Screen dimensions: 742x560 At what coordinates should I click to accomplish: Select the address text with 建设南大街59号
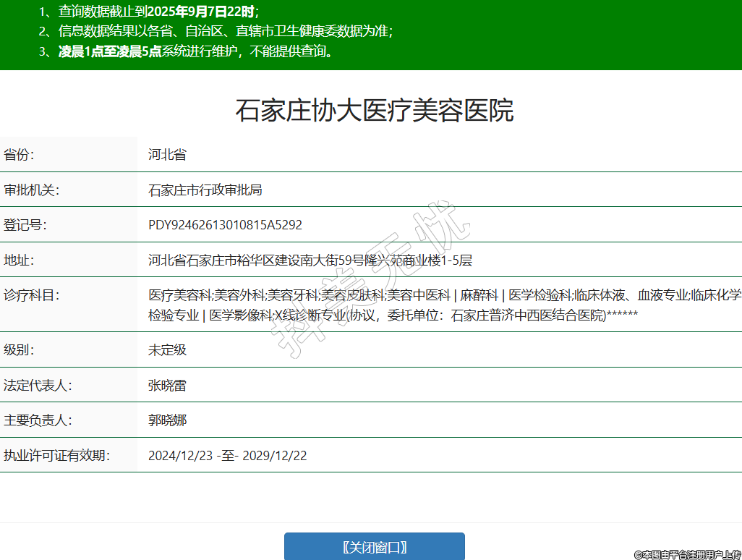(310, 260)
